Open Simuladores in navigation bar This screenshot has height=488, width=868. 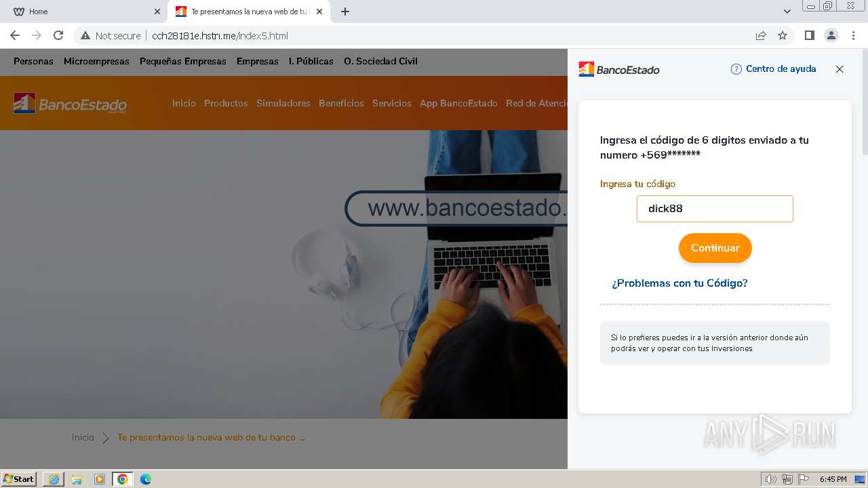coord(283,103)
